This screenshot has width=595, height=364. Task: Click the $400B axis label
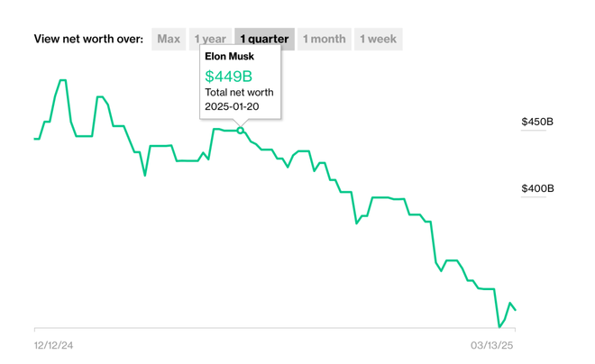click(537, 188)
